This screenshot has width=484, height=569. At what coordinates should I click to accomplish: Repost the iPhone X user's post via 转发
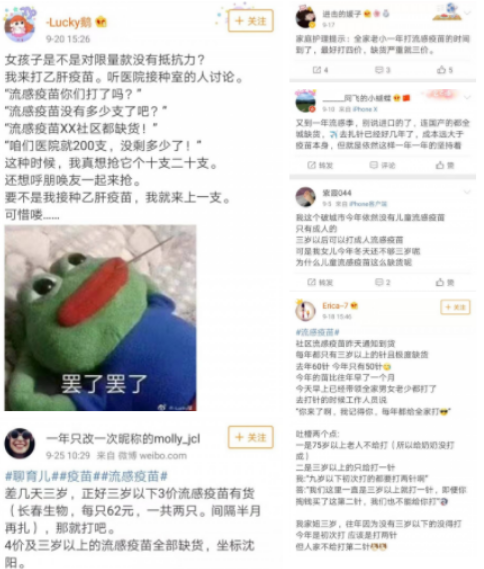coord(320,165)
